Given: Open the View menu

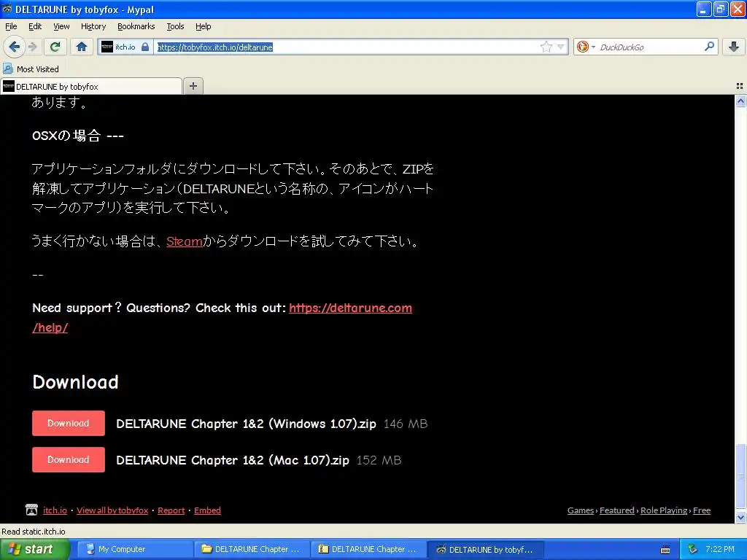Looking at the screenshot, I should (61, 26).
